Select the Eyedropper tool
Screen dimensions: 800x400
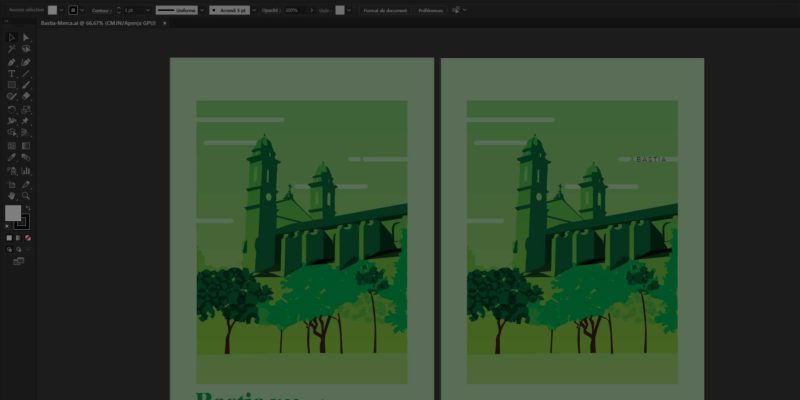(x=11, y=158)
